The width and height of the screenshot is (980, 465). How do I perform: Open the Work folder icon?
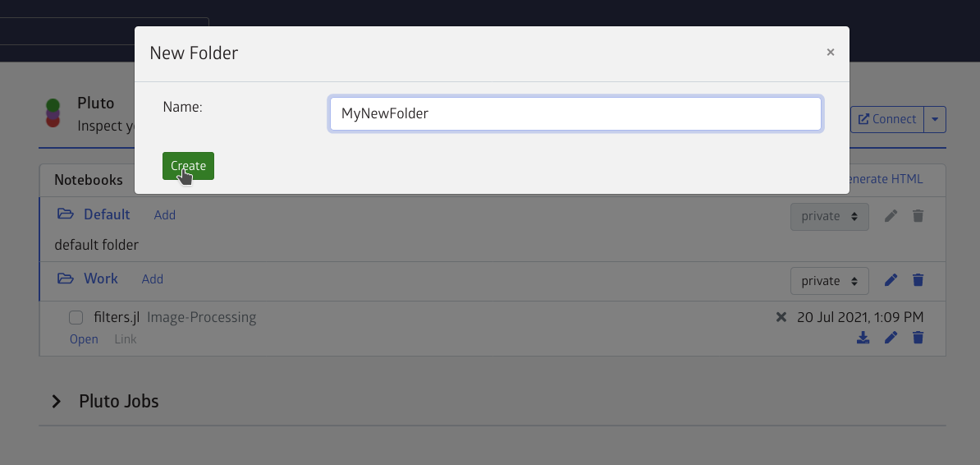(65, 279)
